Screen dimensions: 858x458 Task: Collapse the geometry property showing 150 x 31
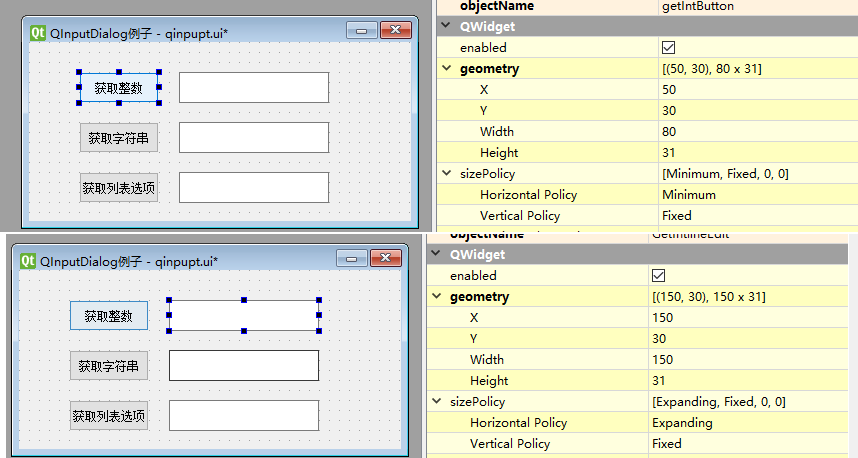click(436, 297)
